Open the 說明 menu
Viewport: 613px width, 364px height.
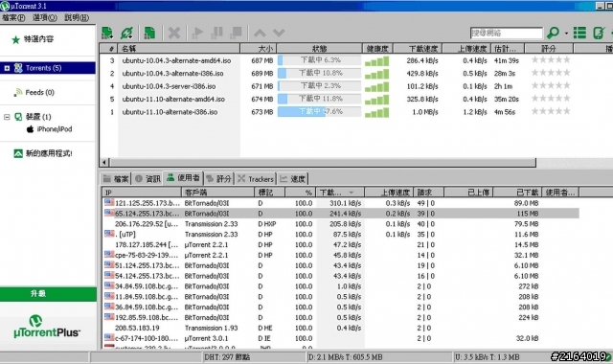pyautogui.click(x=77, y=17)
